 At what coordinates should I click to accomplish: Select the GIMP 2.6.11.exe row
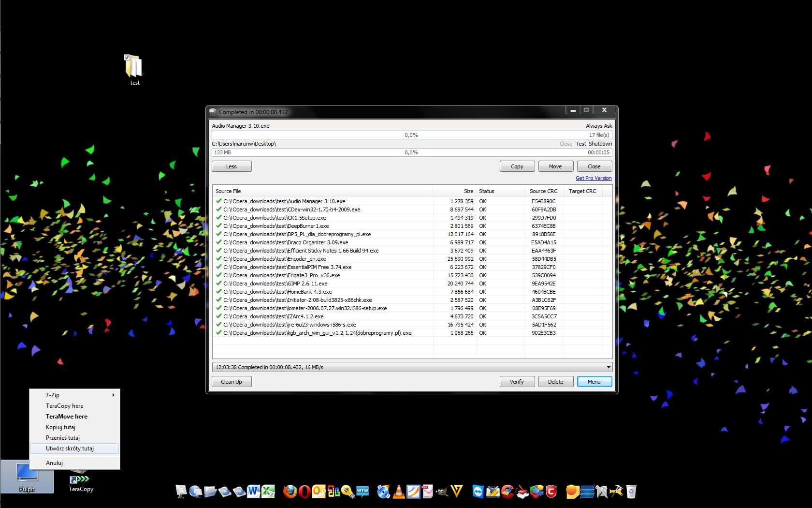pyautogui.click(x=412, y=284)
